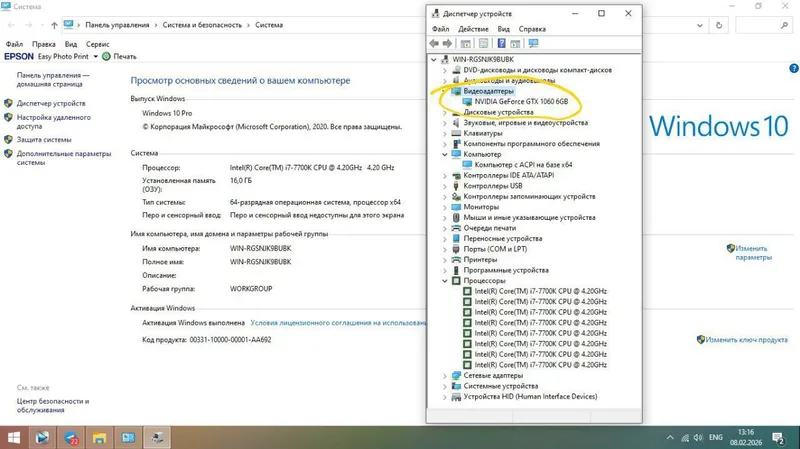Select Очереди печати category label
The image size is (800, 449).
point(490,228)
